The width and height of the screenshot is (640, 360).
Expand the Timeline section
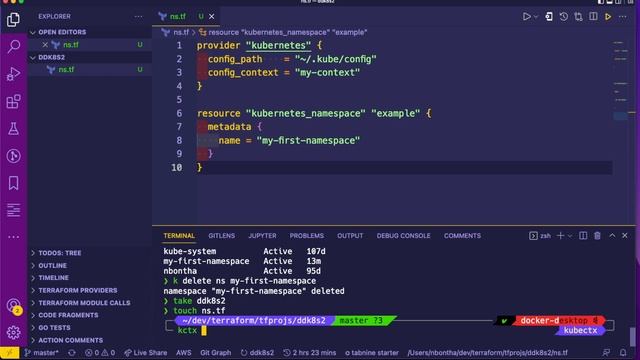point(90,278)
